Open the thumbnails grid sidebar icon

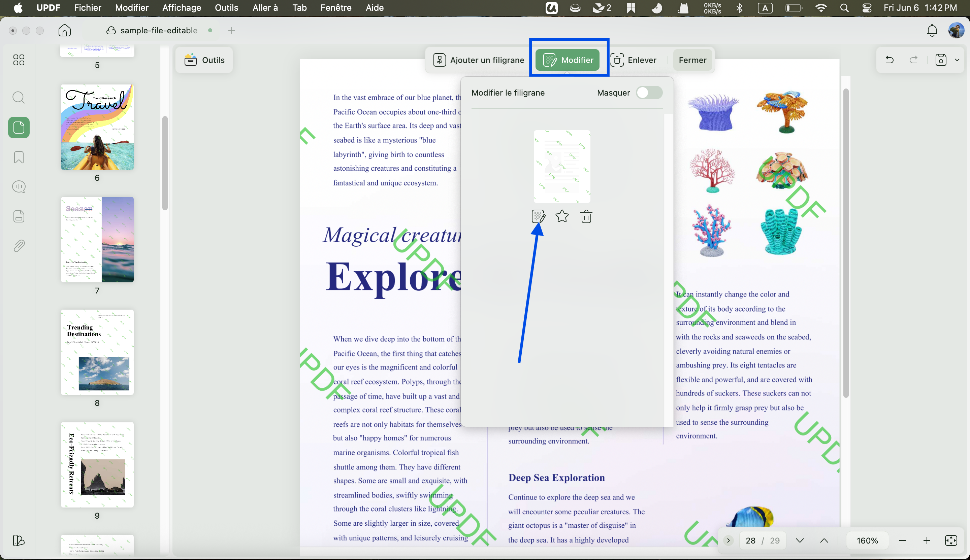click(x=19, y=60)
